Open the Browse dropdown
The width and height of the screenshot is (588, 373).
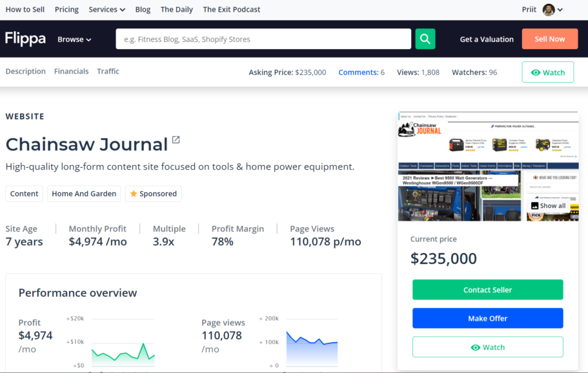[74, 39]
